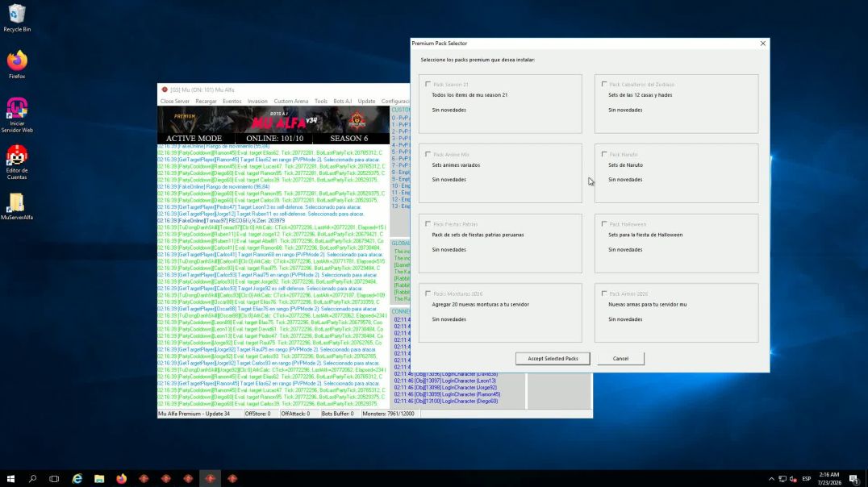Tick the Pack Halloween checkbox
This screenshot has width=868, height=487.
(604, 223)
